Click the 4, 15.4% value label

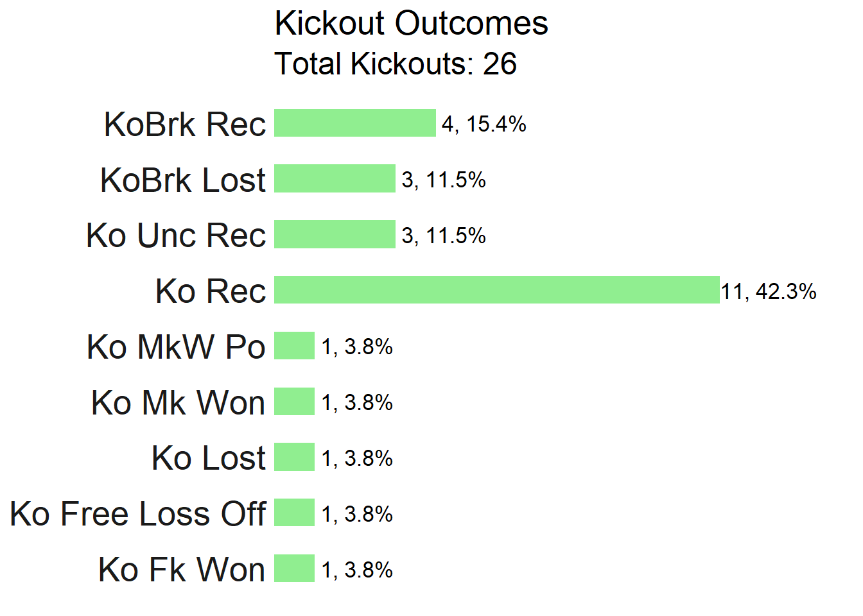point(484,124)
